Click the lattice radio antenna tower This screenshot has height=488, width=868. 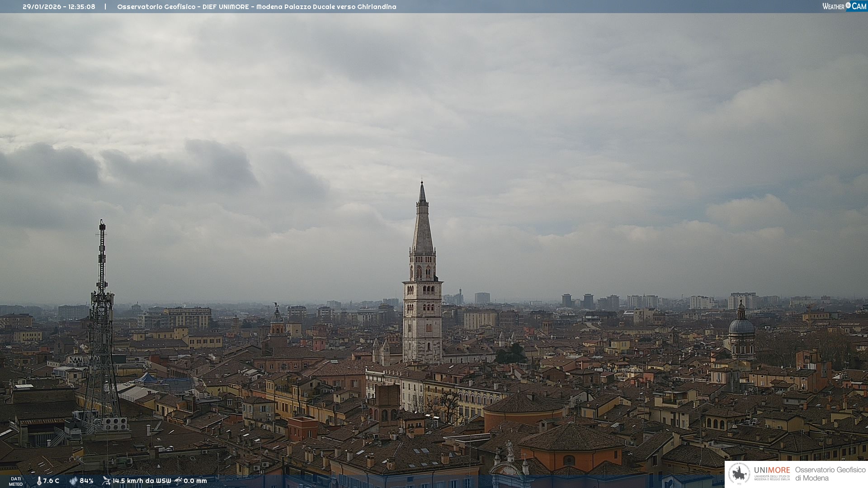[102, 316]
